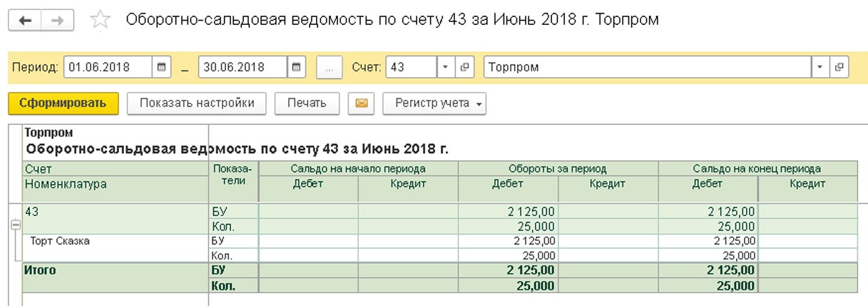
Task: Open the Регистр учета dropdown menu
Action: click(x=434, y=103)
